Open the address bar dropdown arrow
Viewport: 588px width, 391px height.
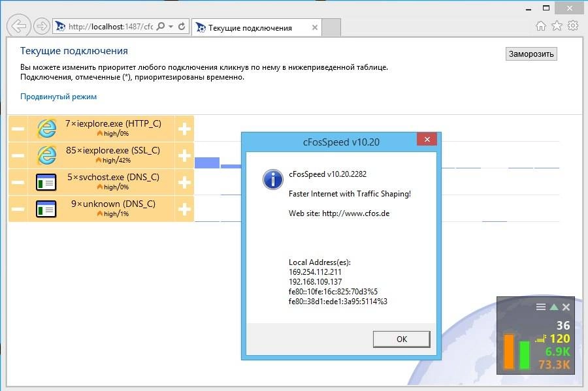tap(171, 27)
